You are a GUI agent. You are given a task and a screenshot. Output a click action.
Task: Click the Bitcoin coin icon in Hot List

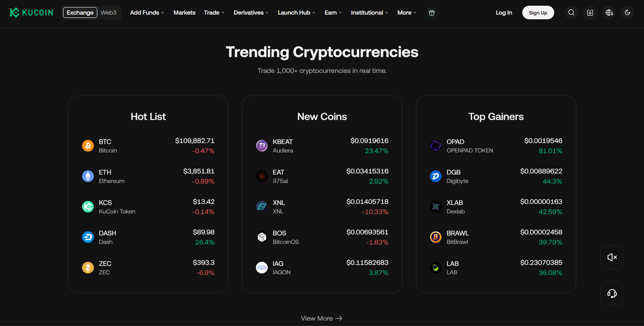click(87, 146)
